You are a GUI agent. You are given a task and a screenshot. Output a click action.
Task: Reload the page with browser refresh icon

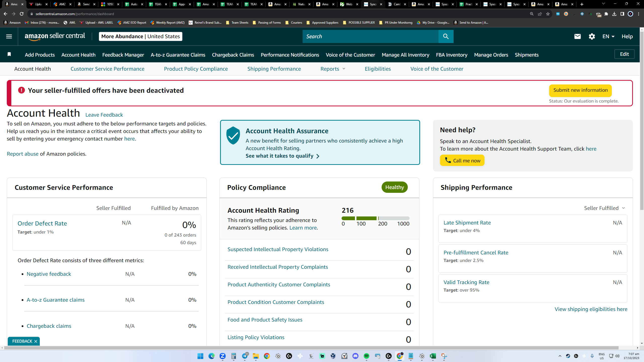coord(22,14)
